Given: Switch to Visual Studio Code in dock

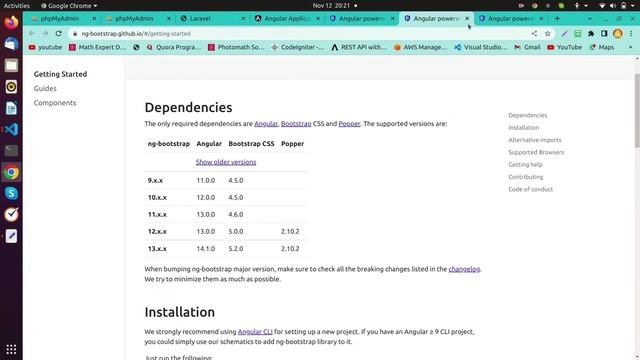Looking at the screenshot, I should coord(11,129).
